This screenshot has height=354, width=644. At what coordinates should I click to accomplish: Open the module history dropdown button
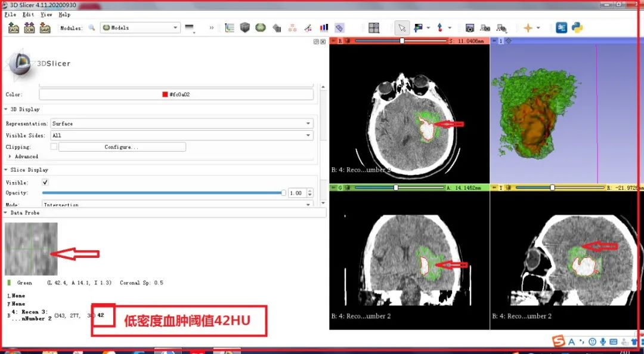point(190,28)
